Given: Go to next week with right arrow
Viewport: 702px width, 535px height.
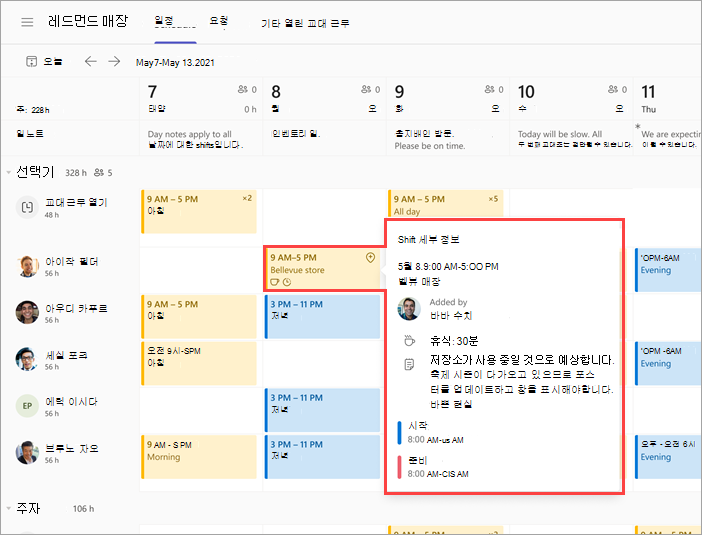Looking at the screenshot, I should [x=114, y=61].
